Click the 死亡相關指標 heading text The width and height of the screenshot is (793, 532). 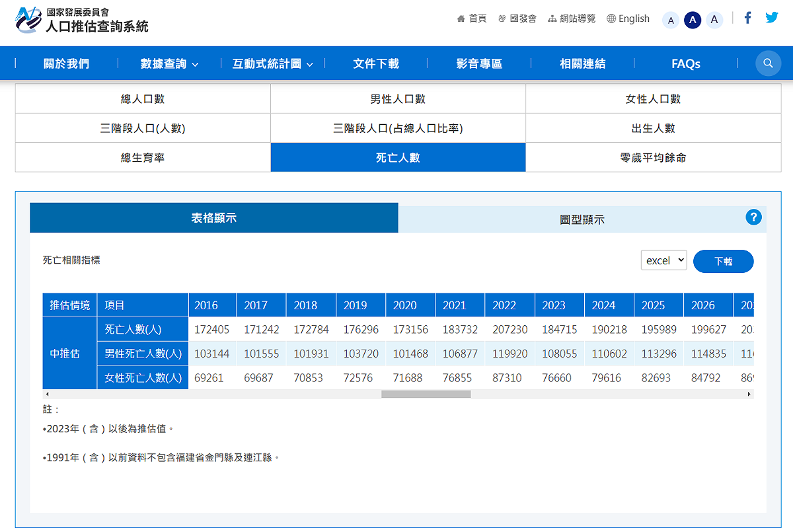(x=71, y=260)
